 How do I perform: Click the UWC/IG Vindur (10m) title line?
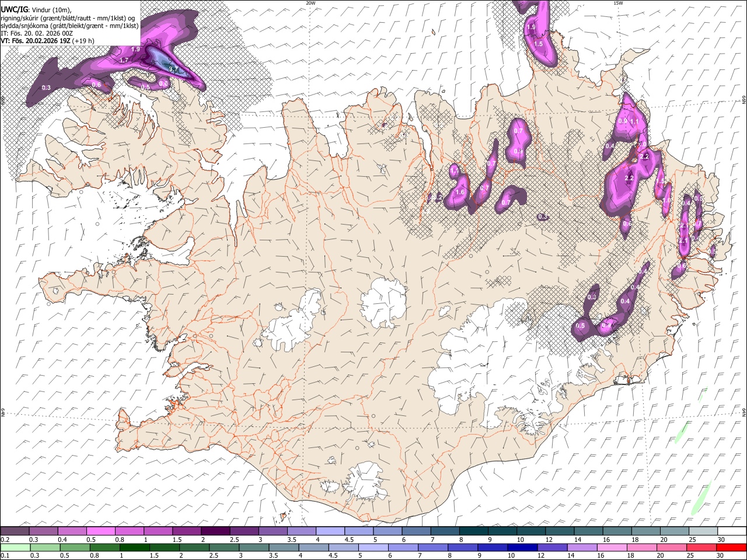click(36, 10)
